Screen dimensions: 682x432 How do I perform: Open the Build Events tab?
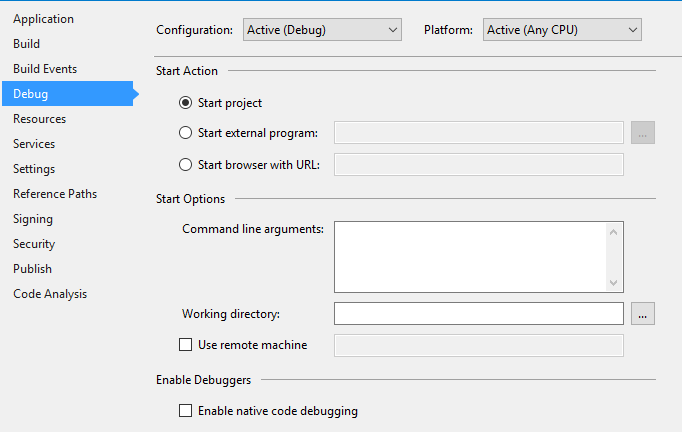click(45, 69)
